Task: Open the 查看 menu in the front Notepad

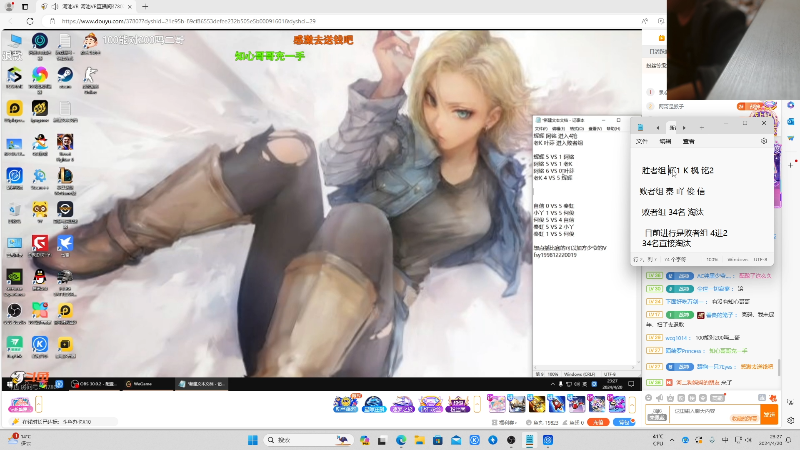Action: [x=689, y=141]
